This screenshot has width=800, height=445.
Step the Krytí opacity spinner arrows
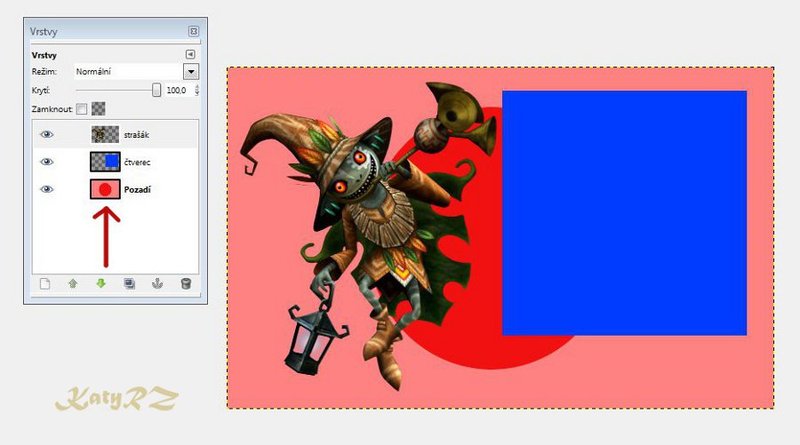197,90
